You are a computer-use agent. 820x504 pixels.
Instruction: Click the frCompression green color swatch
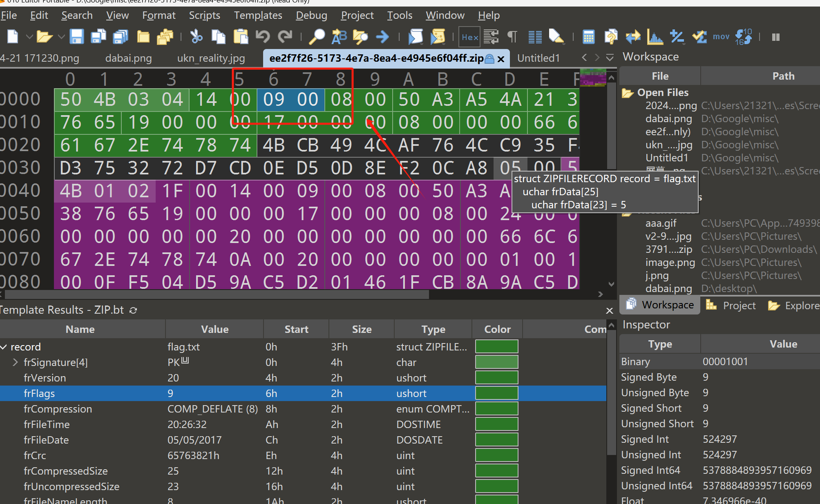click(x=496, y=409)
